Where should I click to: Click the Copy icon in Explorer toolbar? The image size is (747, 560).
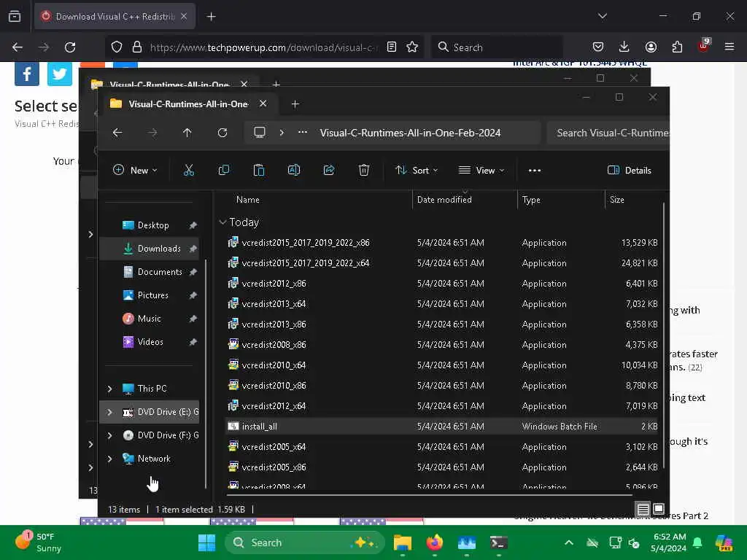(x=223, y=170)
